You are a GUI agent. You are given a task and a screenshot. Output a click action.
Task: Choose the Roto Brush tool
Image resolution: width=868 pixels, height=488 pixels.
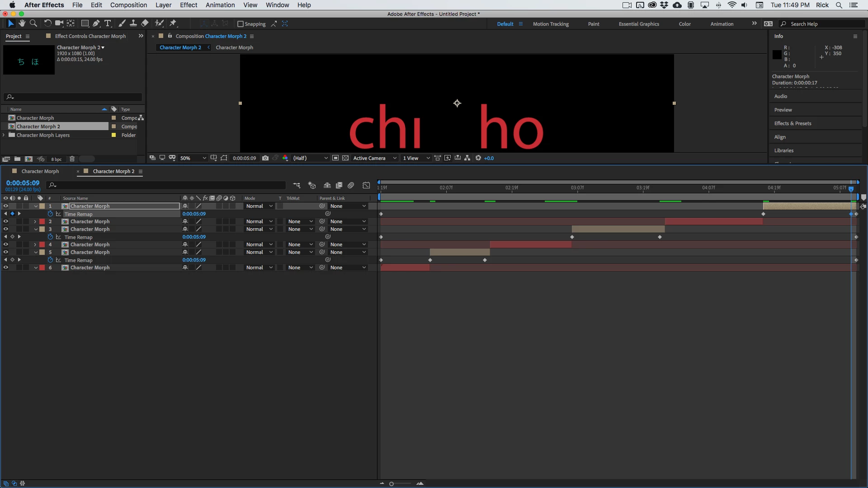pos(159,23)
